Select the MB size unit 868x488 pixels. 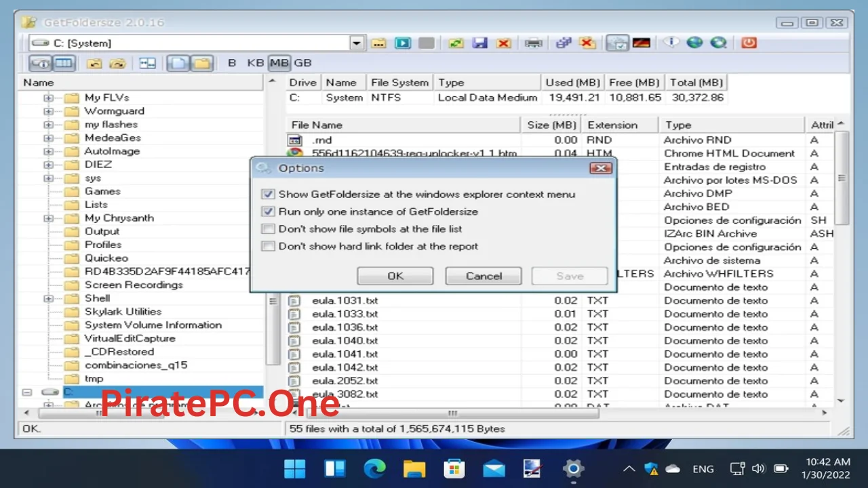pos(279,63)
